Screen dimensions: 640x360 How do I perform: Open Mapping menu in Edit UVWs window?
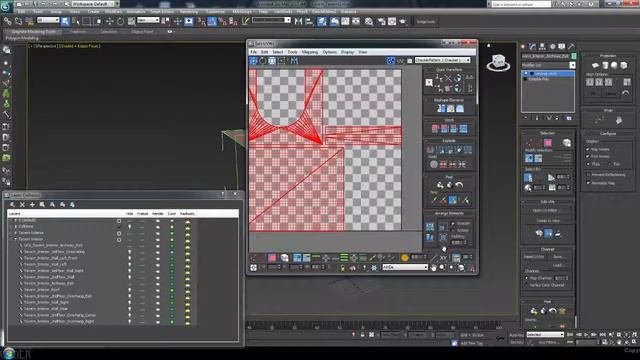(x=310, y=52)
